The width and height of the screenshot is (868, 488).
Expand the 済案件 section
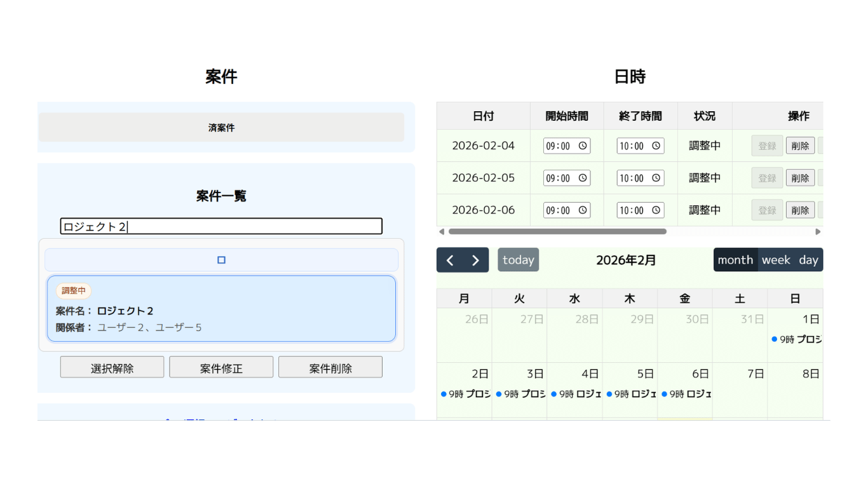(x=221, y=128)
